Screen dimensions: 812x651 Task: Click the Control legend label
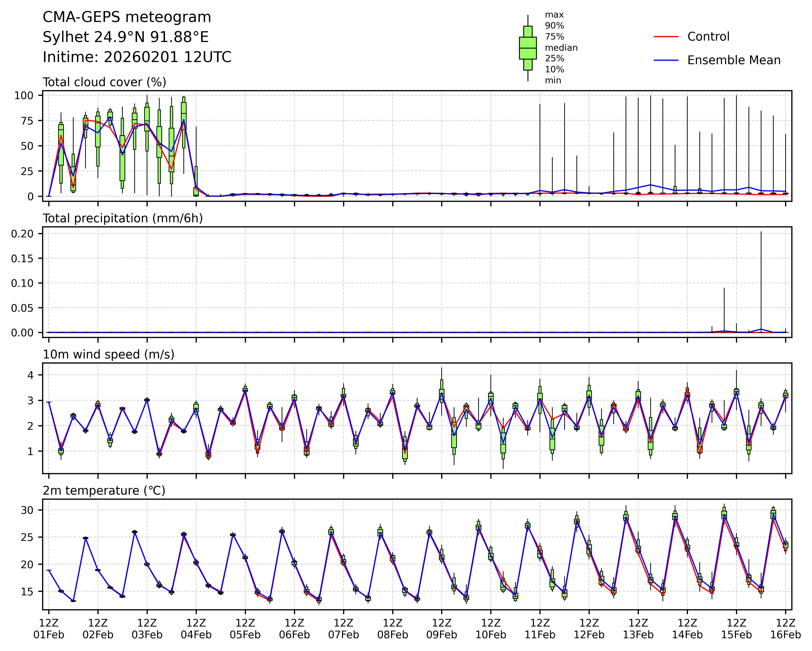point(708,37)
